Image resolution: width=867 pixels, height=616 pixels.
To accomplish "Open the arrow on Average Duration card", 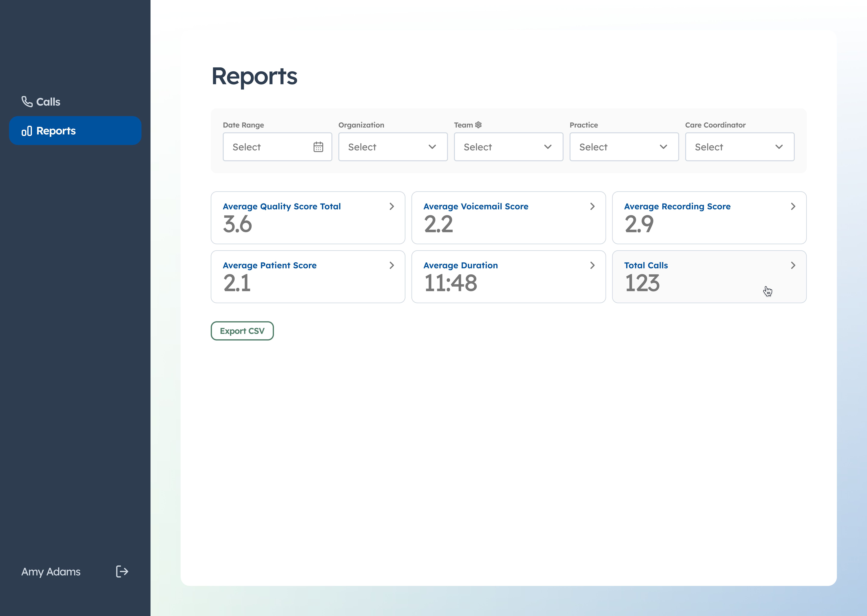I will pos(592,265).
